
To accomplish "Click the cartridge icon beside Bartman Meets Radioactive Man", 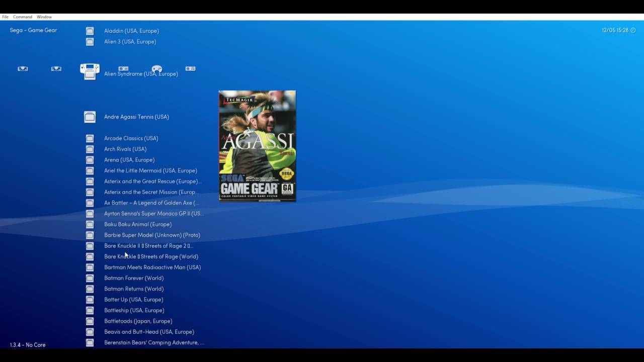I will [x=90, y=267].
